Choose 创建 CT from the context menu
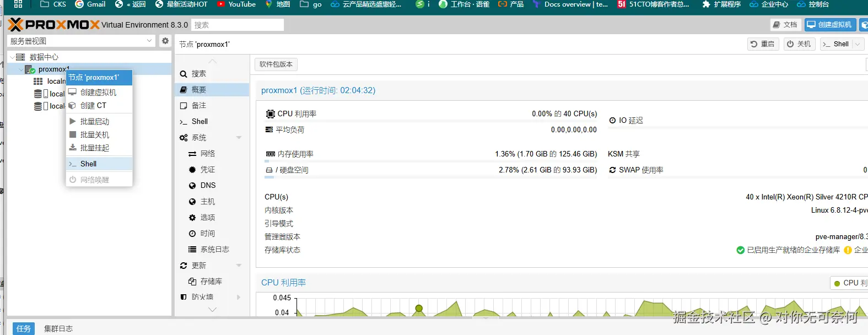Viewport: 868px width, 335px height. point(99,106)
